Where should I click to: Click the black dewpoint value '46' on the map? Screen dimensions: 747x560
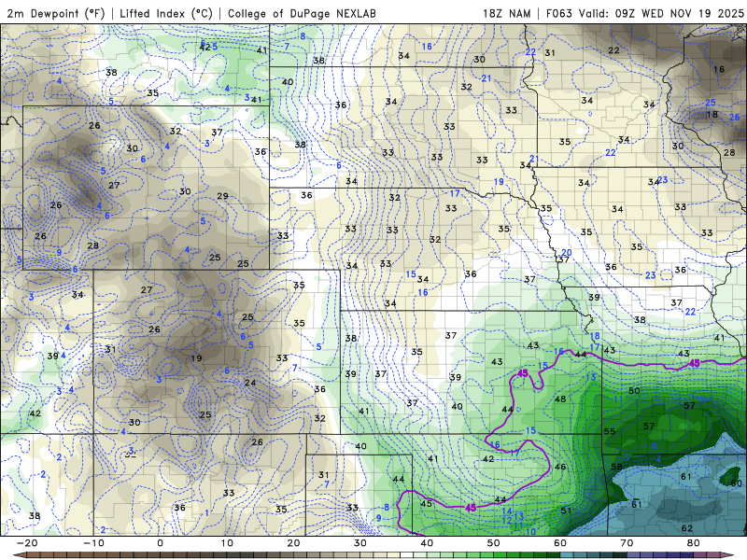[560, 467]
